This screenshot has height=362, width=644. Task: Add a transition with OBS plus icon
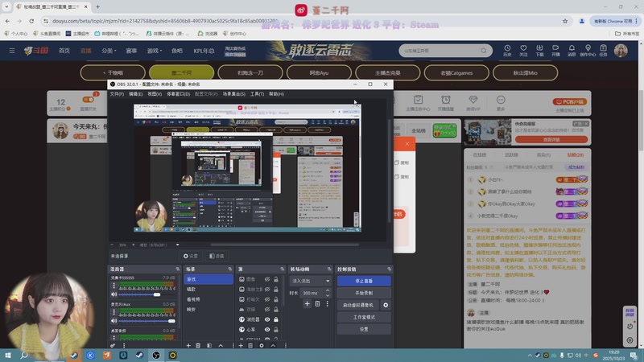pyautogui.click(x=307, y=304)
